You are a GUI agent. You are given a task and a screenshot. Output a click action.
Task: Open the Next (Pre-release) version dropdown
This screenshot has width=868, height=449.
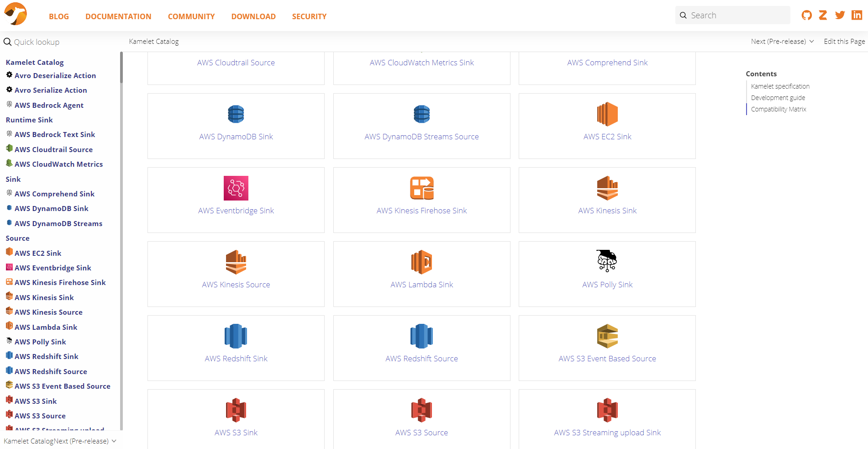(x=782, y=41)
